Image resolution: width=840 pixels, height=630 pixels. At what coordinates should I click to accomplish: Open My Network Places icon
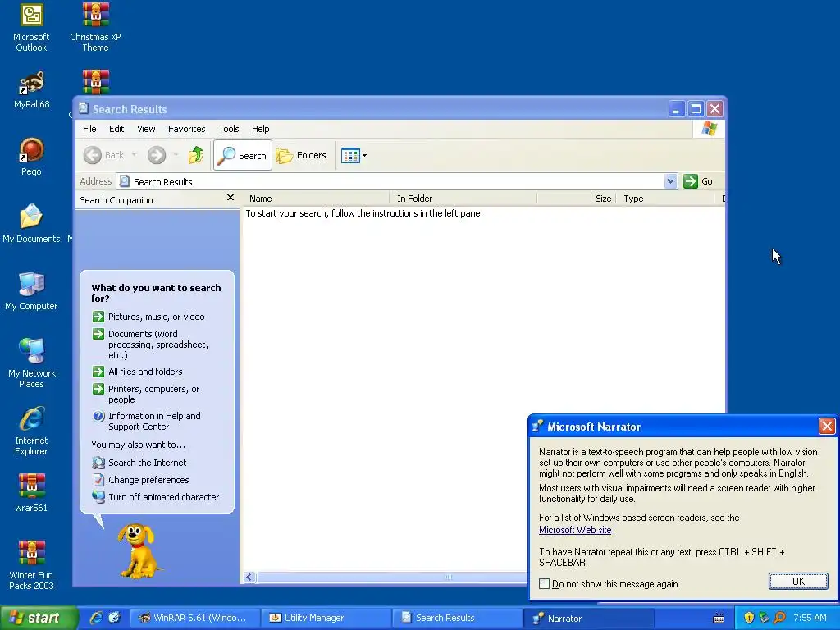pyautogui.click(x=31, y=363)
